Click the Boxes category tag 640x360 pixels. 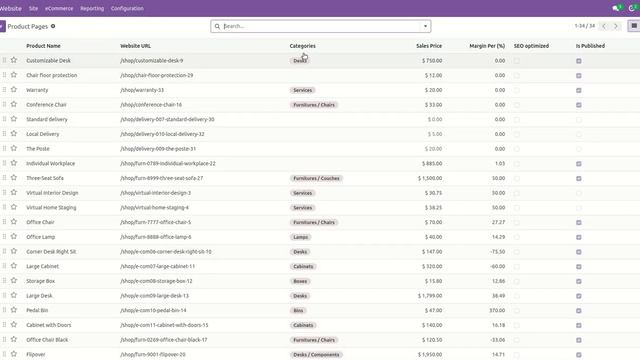click(300, 281)
